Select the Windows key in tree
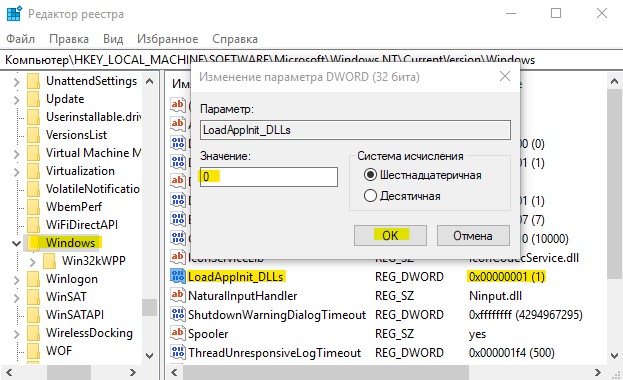 70,242
